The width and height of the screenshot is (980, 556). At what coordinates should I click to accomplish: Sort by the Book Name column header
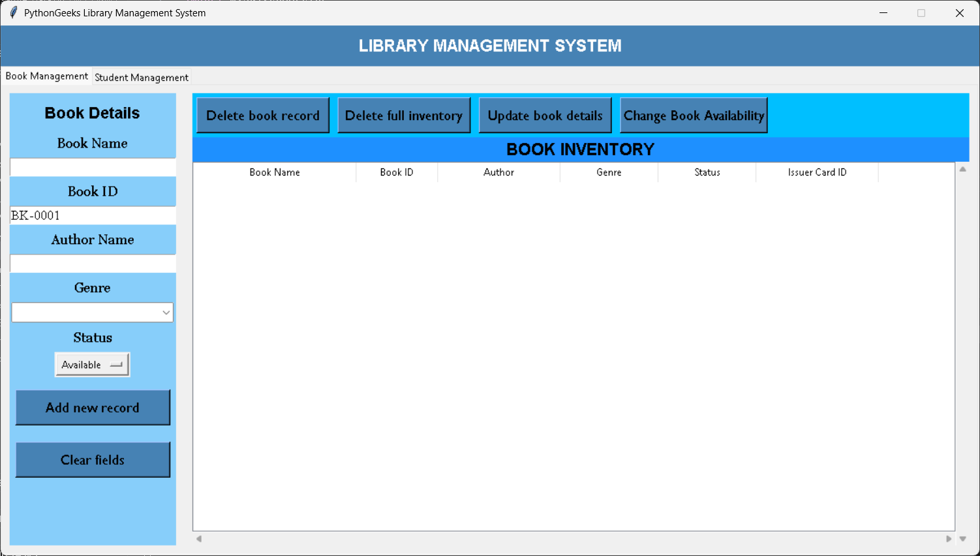pyautogui.click(x=275, y=172)
